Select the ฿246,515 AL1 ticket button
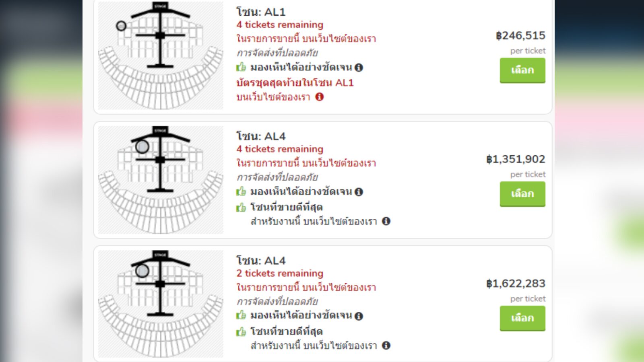The image size is (644, 362). pos(522,70)
